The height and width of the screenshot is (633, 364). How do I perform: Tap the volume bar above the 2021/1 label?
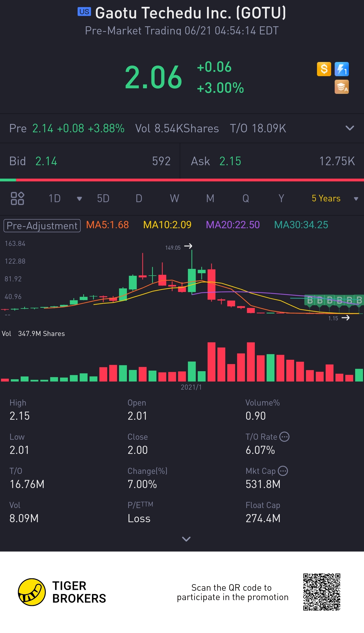point(192,371)
